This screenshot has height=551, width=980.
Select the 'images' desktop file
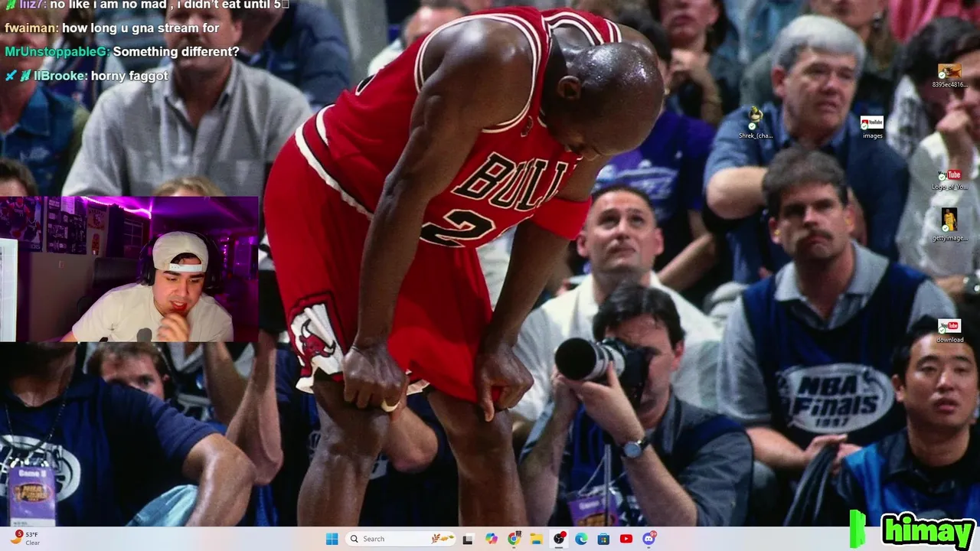(x=872, y=127)
